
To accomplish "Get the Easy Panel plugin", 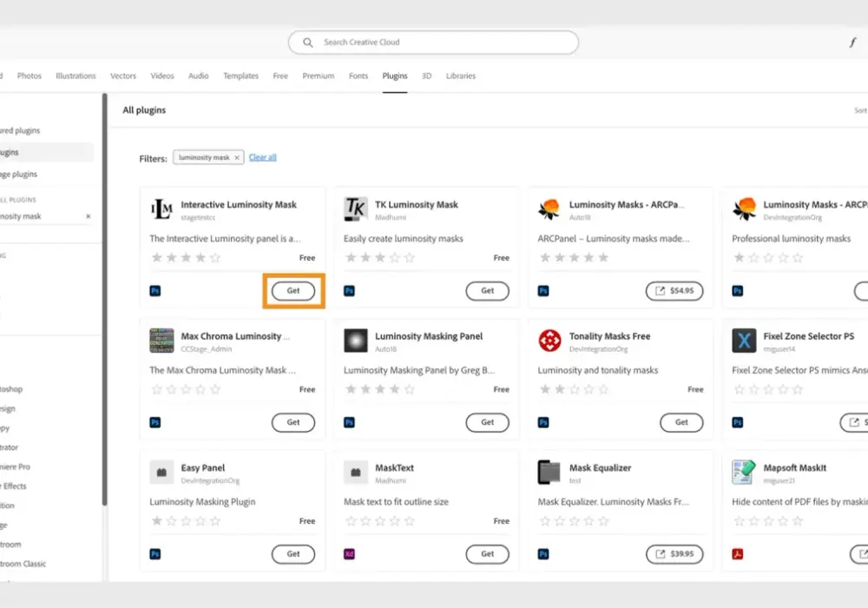I will pyautogui.click(x=293, y=554).
